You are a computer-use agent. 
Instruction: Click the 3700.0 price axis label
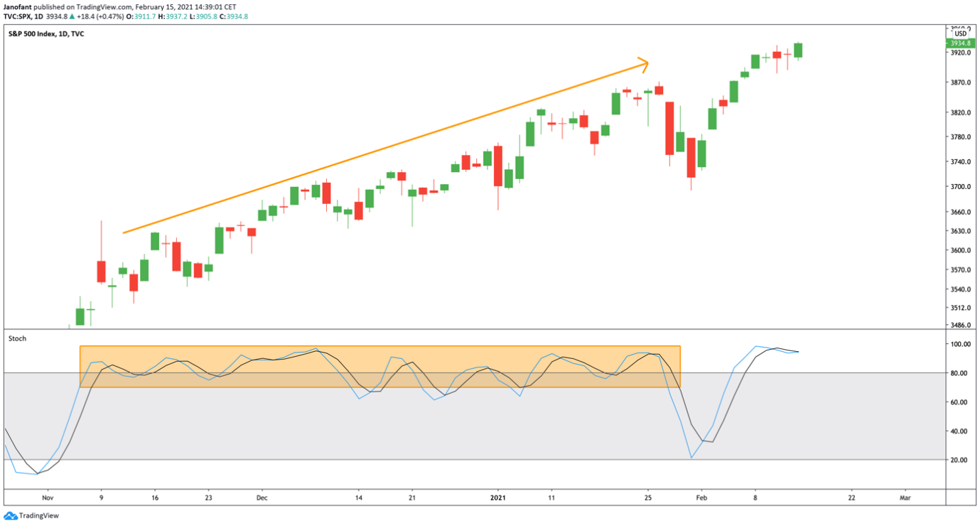(960, 187)
